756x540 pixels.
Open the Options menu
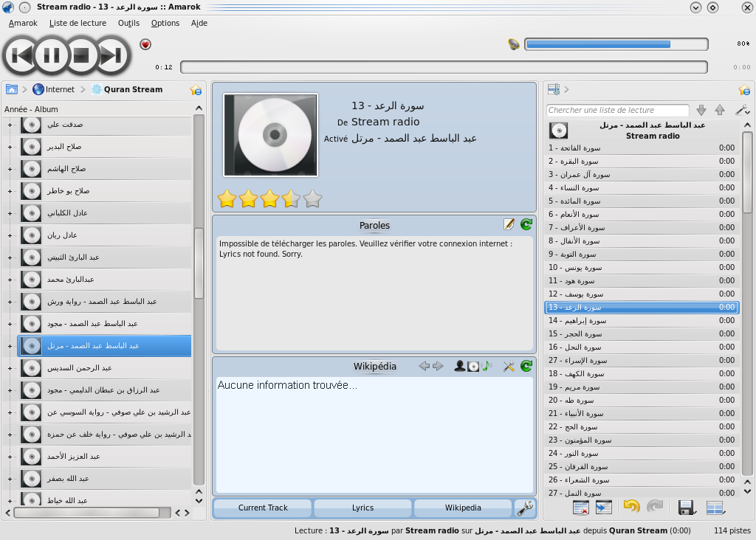tap(165, 23)
